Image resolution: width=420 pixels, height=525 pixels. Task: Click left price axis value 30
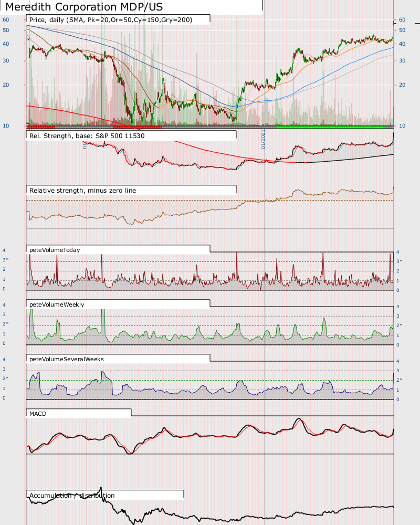[x=6, y=60]
